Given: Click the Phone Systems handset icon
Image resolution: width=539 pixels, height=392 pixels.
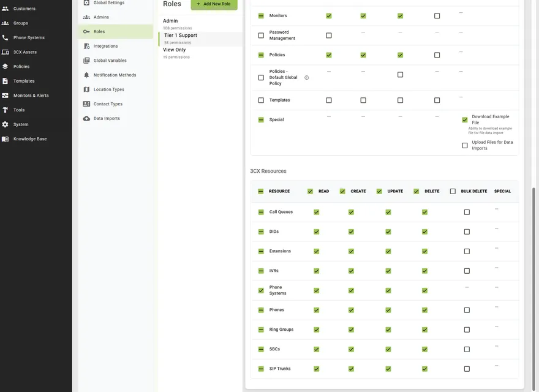Looking at the screenshot, I should tap(5, 37).
